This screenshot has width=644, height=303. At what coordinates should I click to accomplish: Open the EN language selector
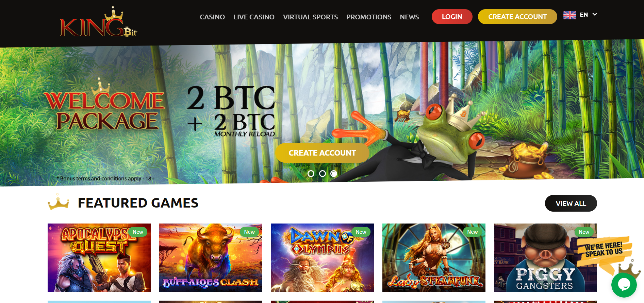tap(580, 15)
